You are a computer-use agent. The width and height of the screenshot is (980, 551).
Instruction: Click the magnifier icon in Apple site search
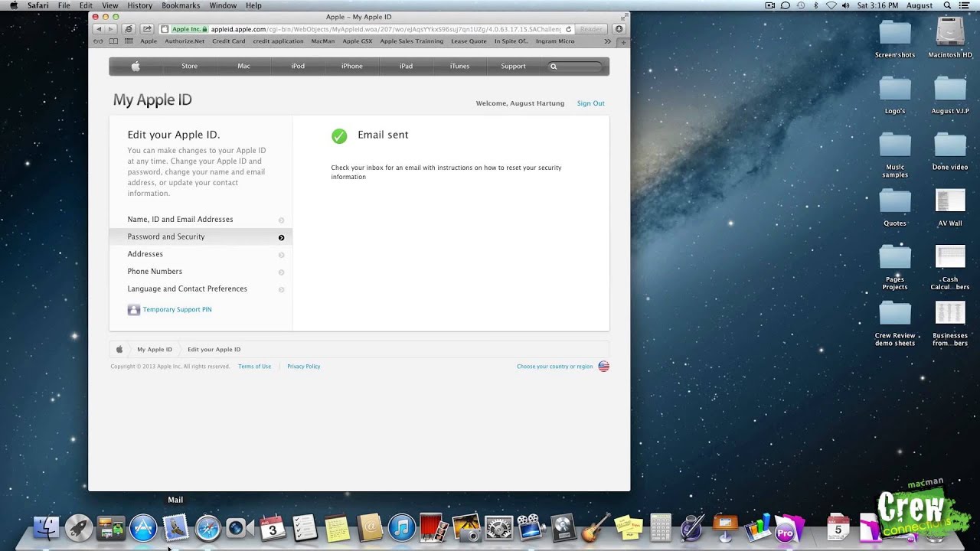point(554,67)
